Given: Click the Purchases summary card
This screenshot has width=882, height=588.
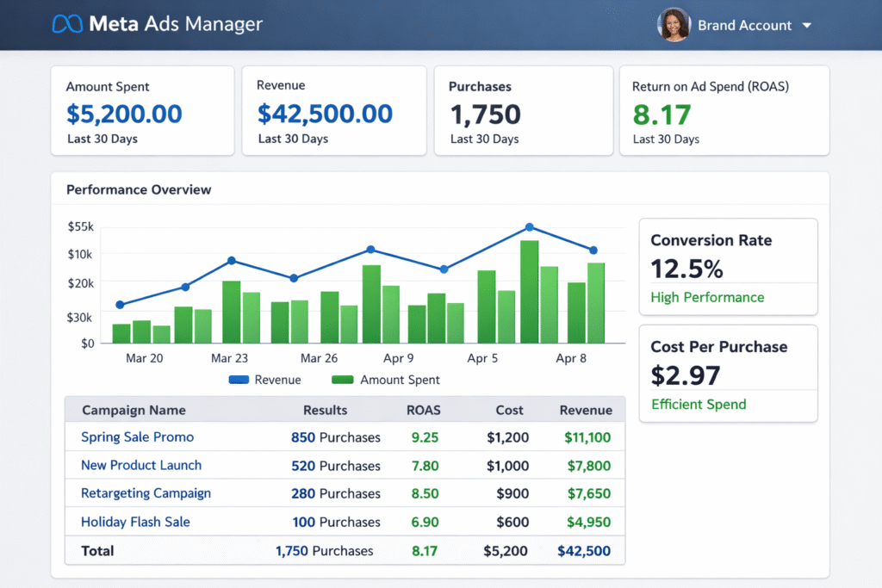Looking at the screenshot, I should [x=523, y=111].
